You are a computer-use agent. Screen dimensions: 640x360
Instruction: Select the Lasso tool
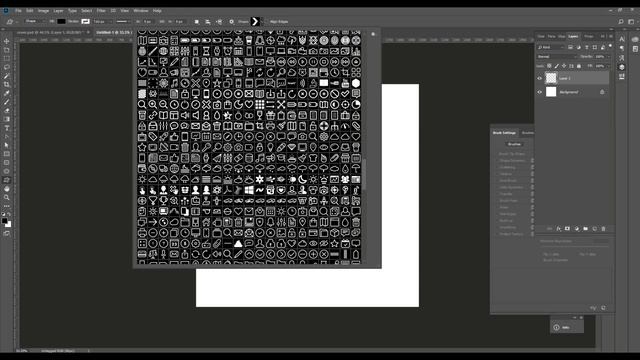pyautogui.click(x=7, y=67)
